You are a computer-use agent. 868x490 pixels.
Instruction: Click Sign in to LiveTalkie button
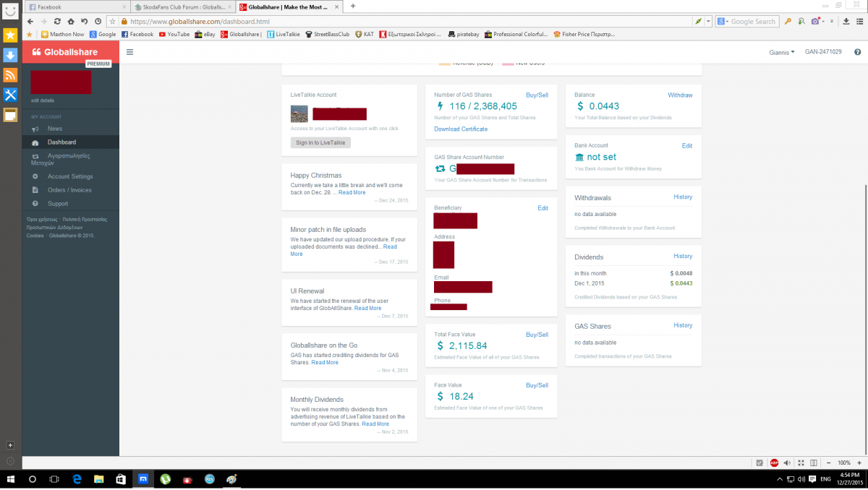point(320,142)
